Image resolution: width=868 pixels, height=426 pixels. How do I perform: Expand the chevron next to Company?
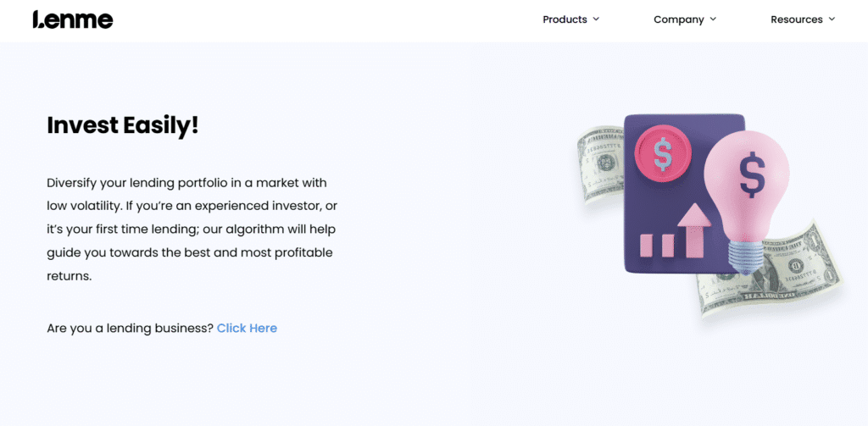point(713,19)
